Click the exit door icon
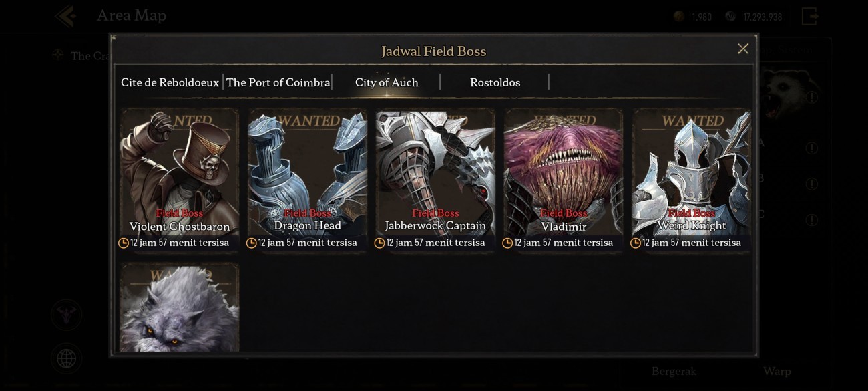The width and height of the screenshot is (868, 391). coord(810,16)
